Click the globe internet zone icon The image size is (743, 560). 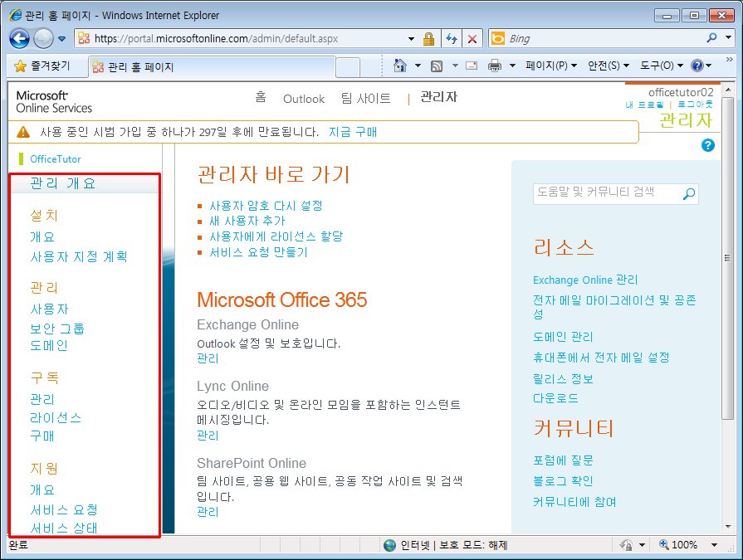pyautogui.click(x=389, y=545)
